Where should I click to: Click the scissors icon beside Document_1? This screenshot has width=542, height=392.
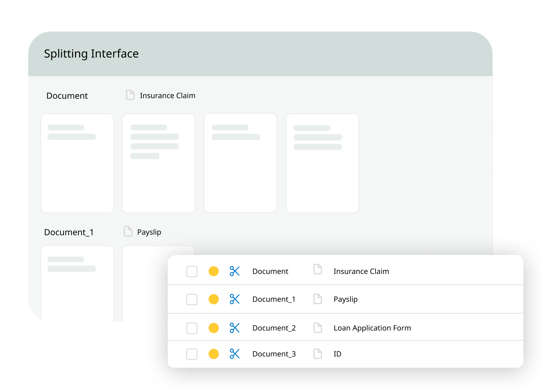coord(235,299)
